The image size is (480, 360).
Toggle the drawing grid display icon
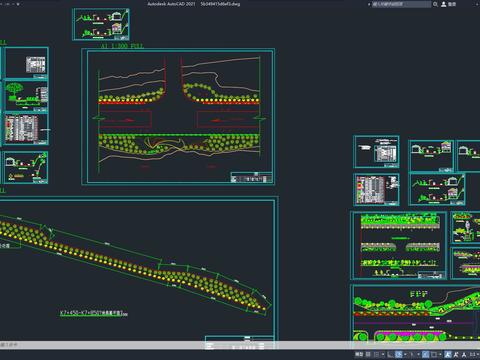tap(368, 354)
